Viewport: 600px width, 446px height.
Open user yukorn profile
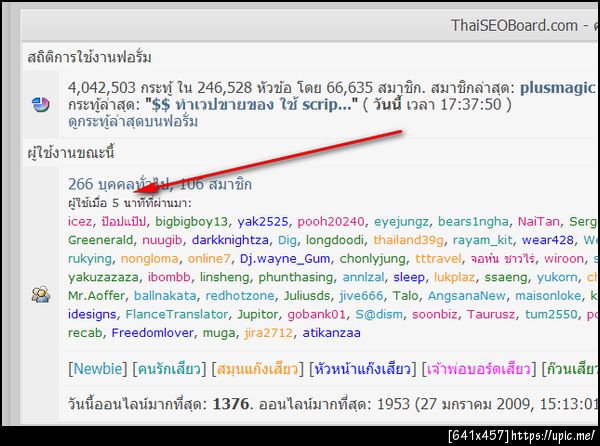coord(557,277)
